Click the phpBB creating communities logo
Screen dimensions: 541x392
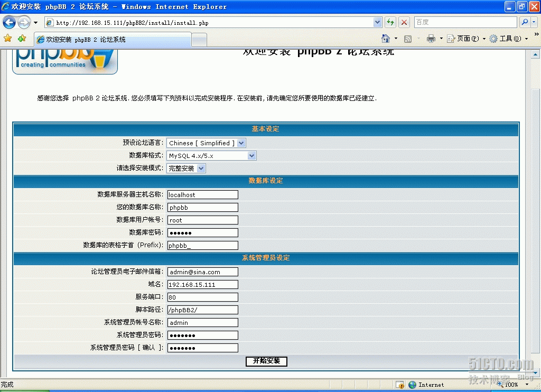(65, 62)
